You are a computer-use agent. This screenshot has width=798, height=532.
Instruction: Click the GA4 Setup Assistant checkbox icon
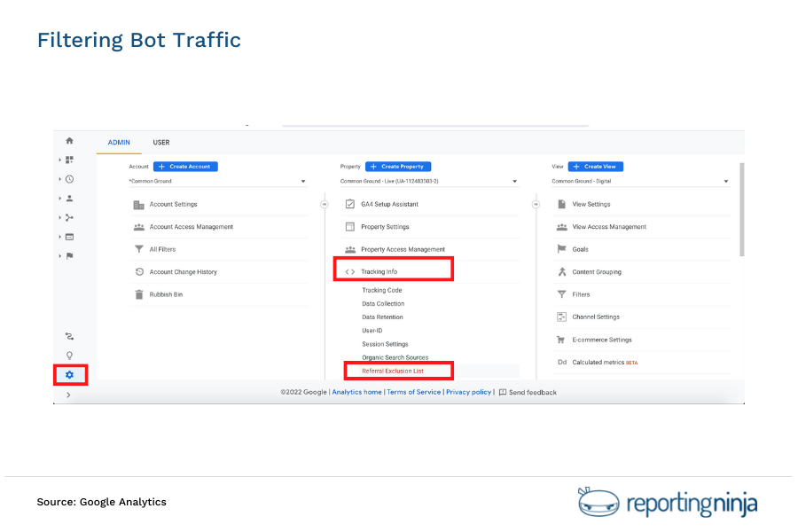coord(350,204)
